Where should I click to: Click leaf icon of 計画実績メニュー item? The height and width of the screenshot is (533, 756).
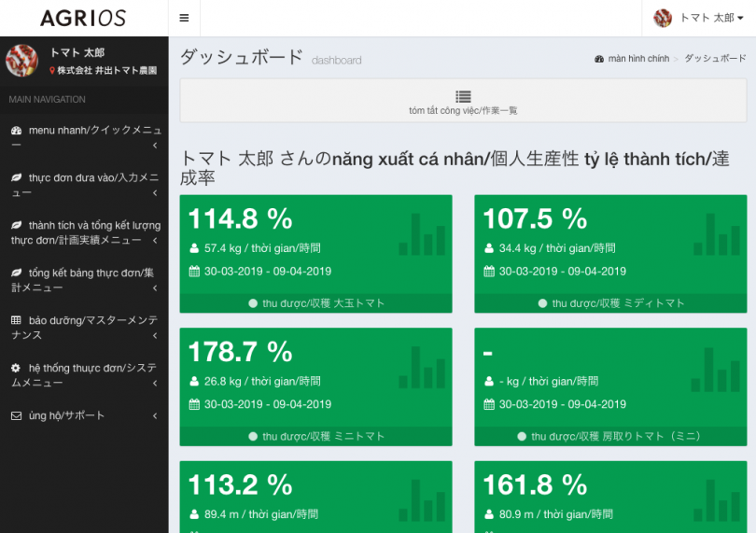tap(17, 225)
